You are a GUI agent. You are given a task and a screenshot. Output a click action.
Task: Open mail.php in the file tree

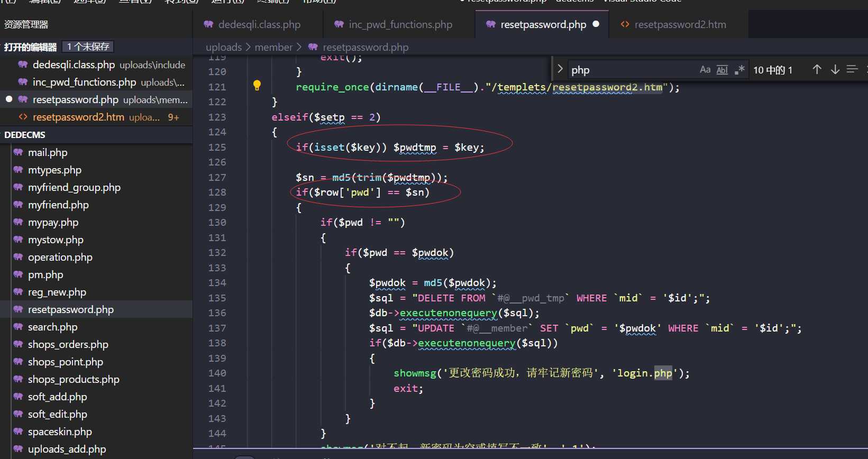pos(96,152)
